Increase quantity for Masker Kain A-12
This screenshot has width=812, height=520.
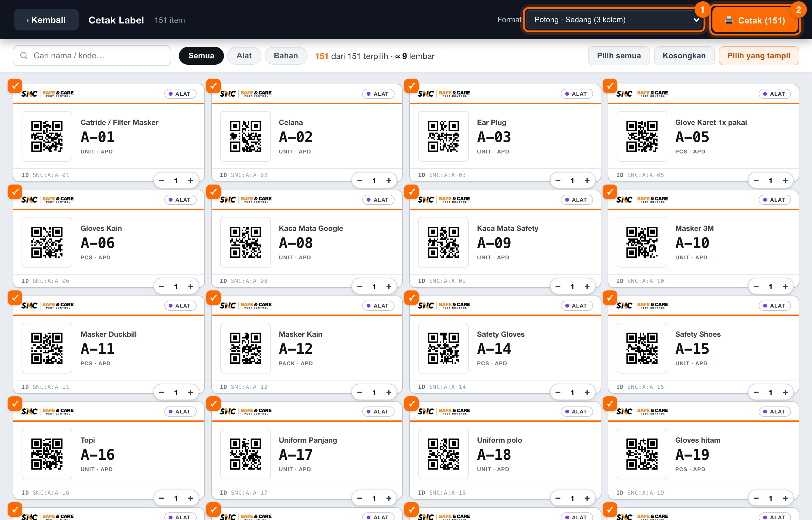(389, 392)
